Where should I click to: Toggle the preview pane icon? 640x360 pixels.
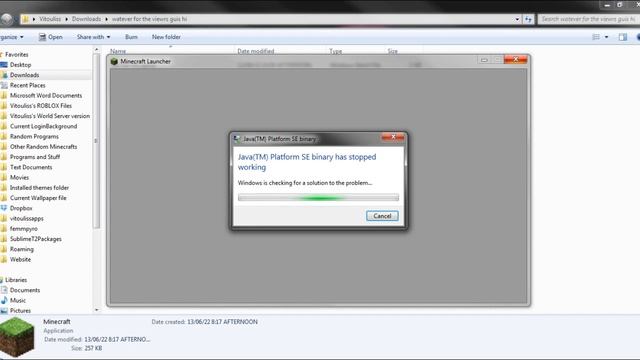622,37
